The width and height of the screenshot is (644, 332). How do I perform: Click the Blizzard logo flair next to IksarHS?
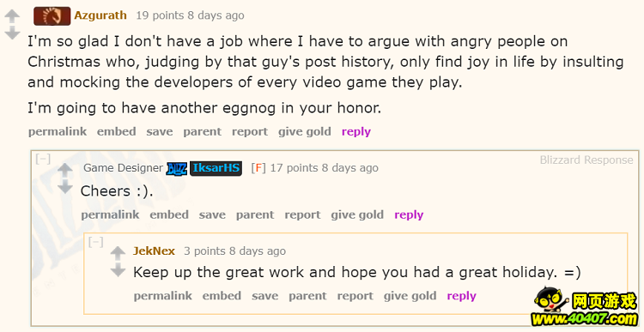tap(177, 168)
